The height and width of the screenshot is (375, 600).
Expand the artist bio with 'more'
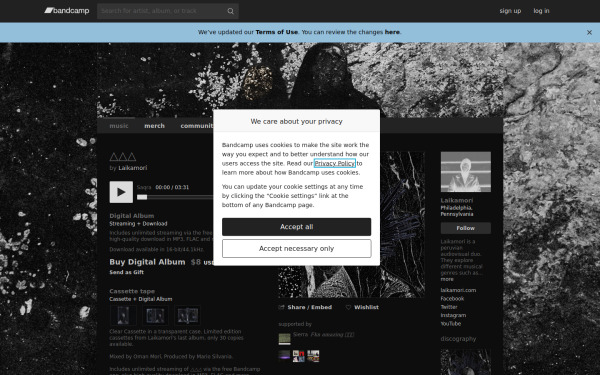pos(447,279)
